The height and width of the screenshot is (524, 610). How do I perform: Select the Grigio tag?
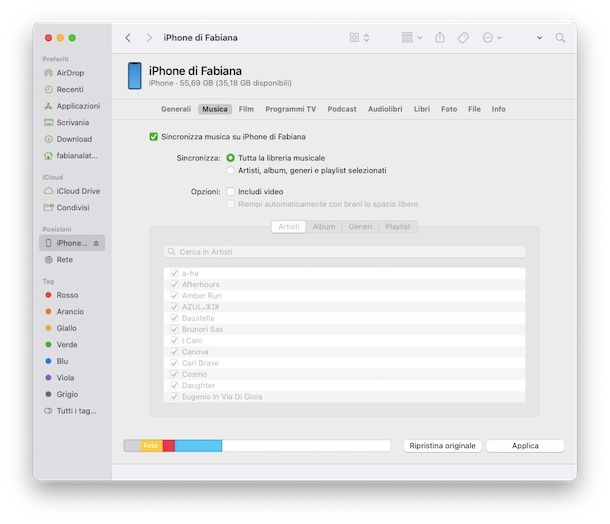point(61,394)
